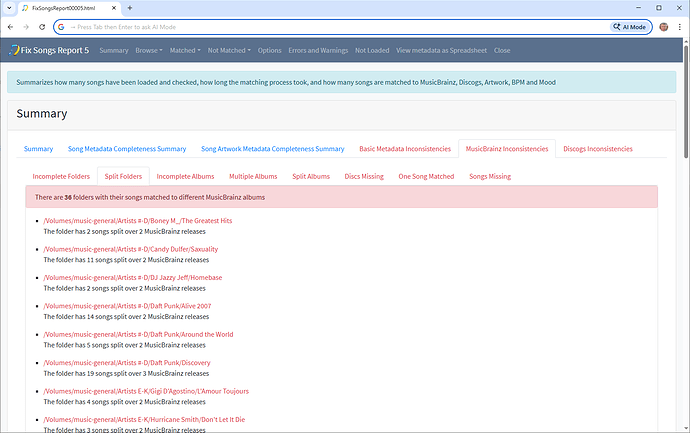Switch to Discogs Inconsistencies tab
690x433 pixels.
[x=598, y=149]
